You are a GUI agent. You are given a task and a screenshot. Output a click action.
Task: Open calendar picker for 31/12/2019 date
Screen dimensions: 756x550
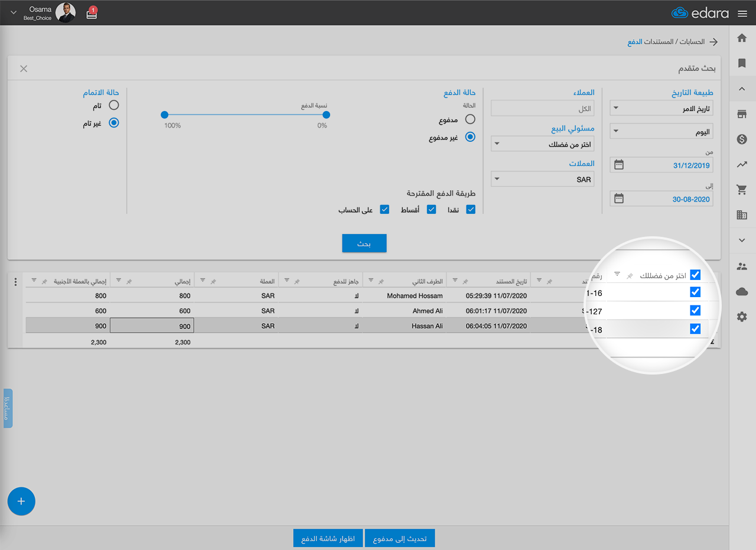[x=618, y=165]
